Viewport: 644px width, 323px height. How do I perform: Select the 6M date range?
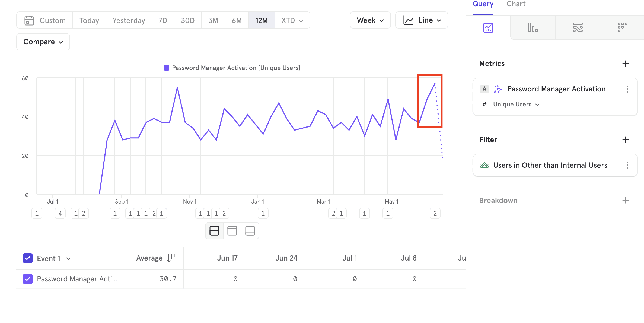tap(237, 20)
